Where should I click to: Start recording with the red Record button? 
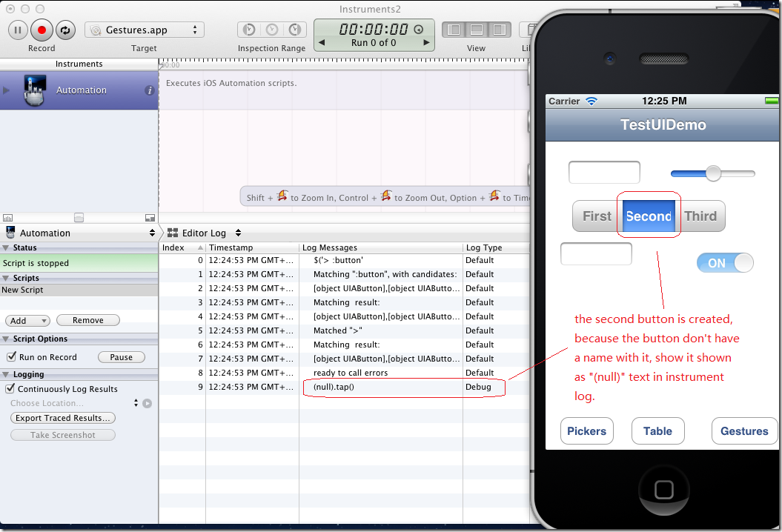[42, 30]
